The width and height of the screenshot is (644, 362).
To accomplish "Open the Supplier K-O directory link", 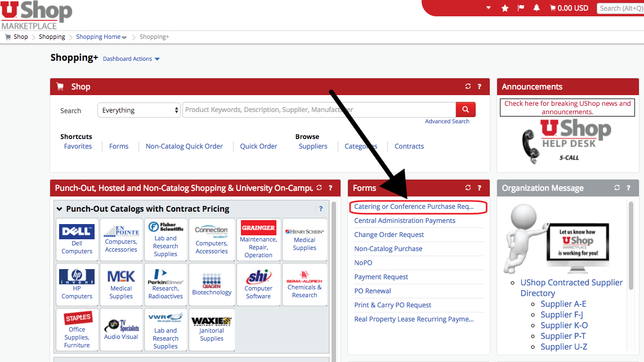I will [564, 325].
